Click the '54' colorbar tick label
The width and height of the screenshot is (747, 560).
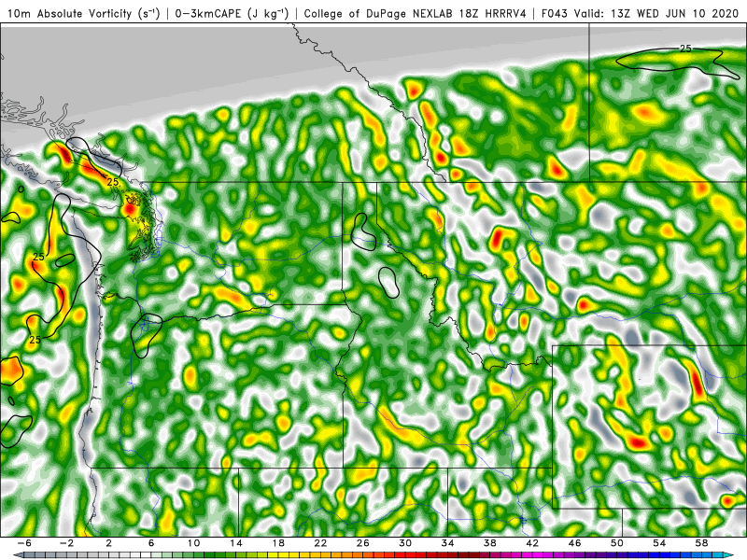tap(659, 543)
